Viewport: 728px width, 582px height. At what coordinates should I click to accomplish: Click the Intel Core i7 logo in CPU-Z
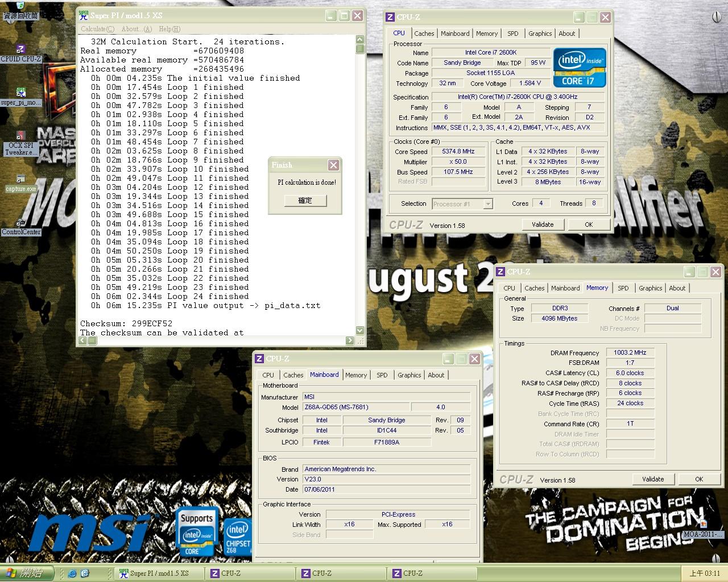coord(580,68)
